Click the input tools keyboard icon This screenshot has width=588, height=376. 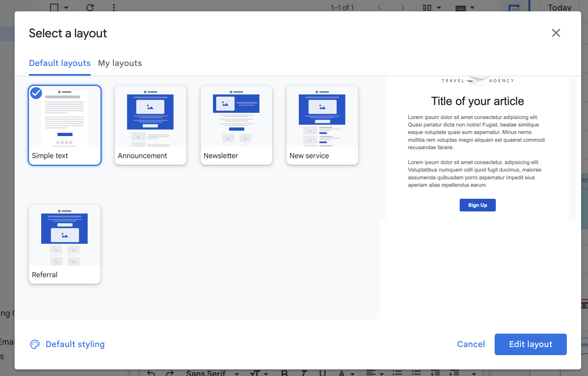coord(461,8)
